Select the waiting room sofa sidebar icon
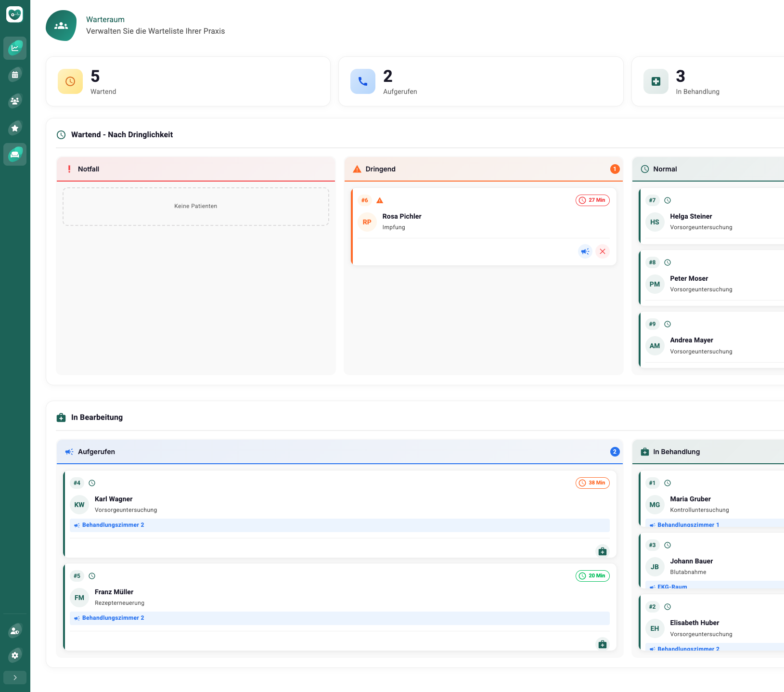Image resolution: width=784 pixels, height=692 pixels. (15, 155)
